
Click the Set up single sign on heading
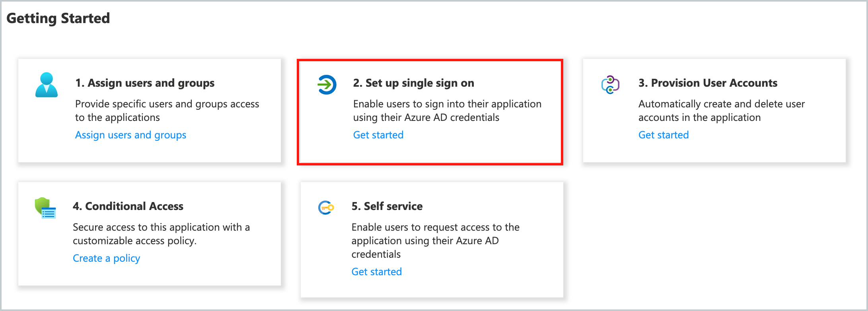click(x=413, y=83)
